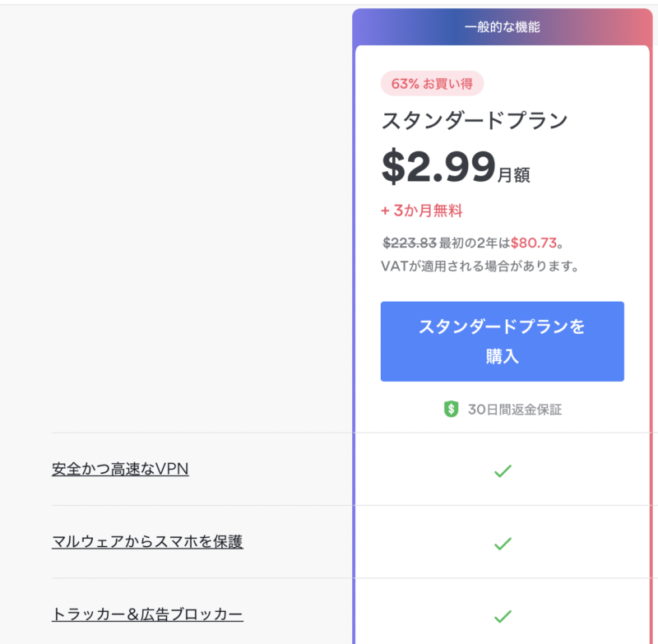
Task: Open the マルウェアからスマホを保護 link
Action: click(x=147, y=542)
